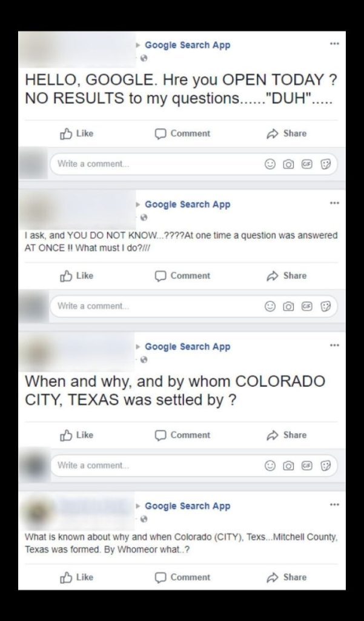Like the 'COLORADO CITY, TEXAS' post

click(x=77, y=435)
